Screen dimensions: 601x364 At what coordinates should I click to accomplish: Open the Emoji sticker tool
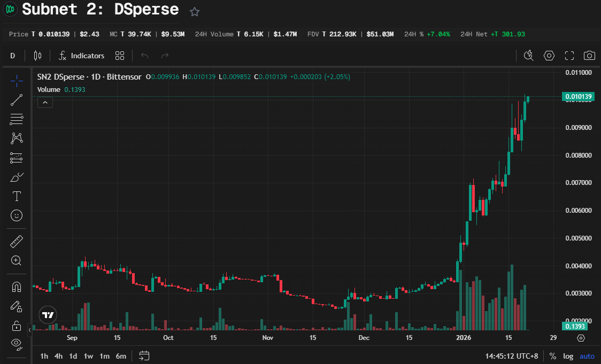click(x=17, y=215)
